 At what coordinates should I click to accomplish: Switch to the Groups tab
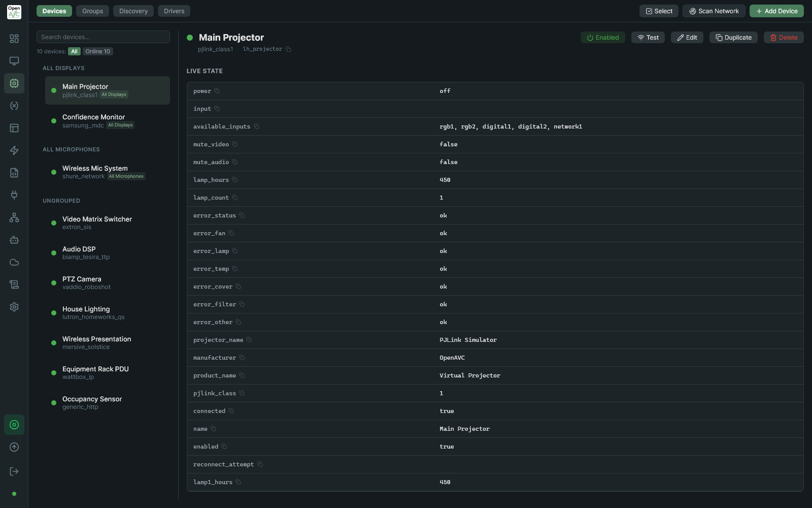pos(92,11)
